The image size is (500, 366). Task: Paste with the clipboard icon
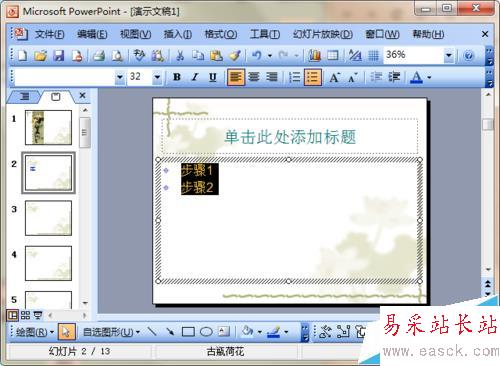216,55
